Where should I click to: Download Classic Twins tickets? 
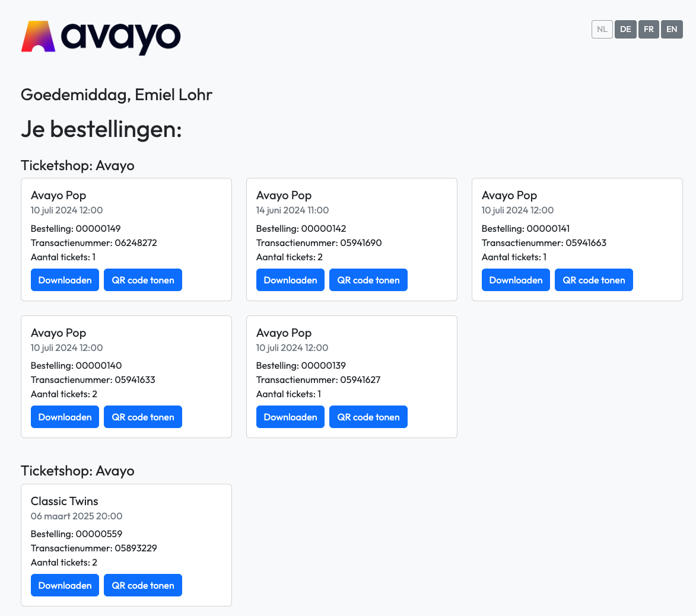[65, 585]
